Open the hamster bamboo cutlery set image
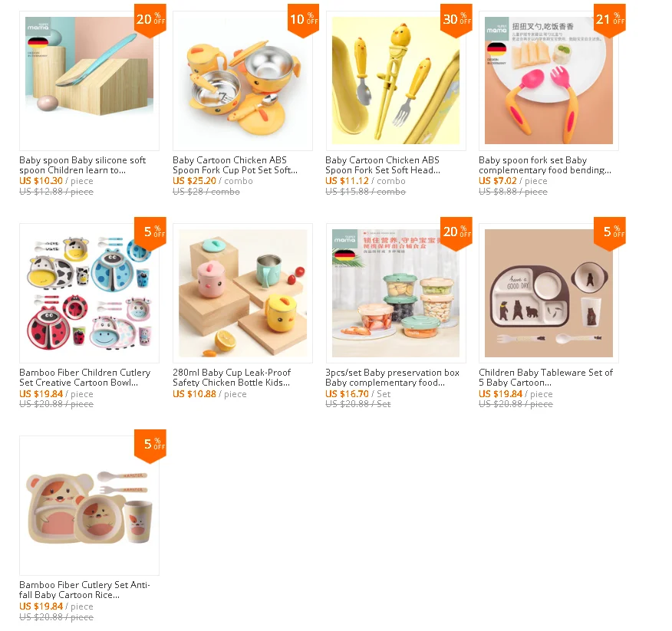 point(89,505)
